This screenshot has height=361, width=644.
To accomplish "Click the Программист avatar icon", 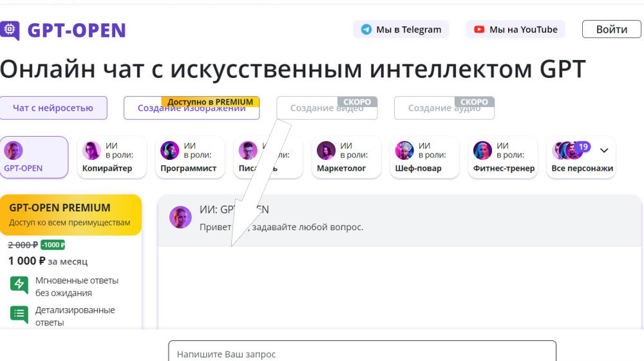I will (169, 150).
